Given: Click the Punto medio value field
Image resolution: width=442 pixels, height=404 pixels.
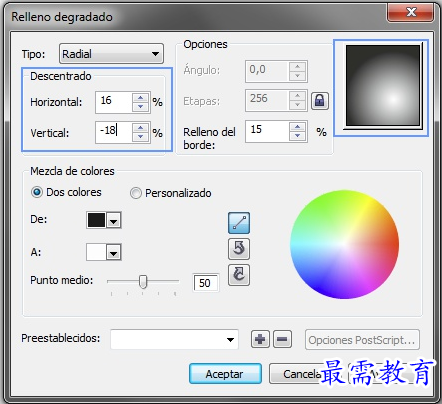Looking at the screenshot, I should tap(206, 283).
